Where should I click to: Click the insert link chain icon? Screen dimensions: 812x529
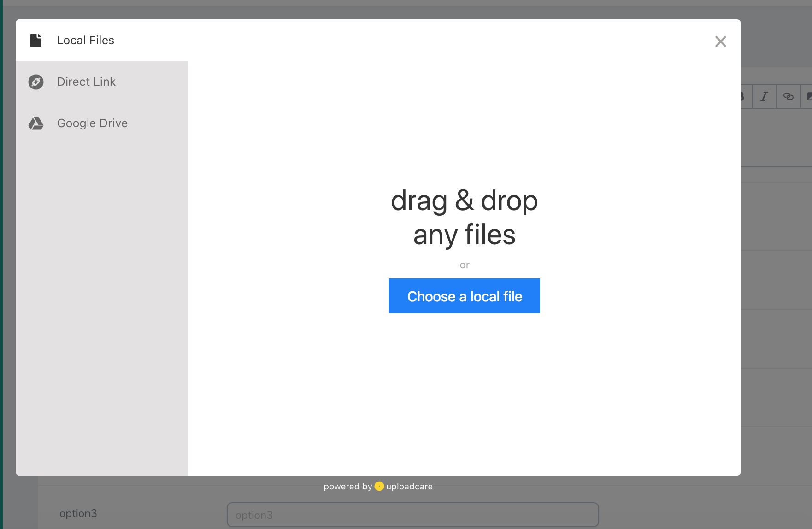click(x=788, y=96)
